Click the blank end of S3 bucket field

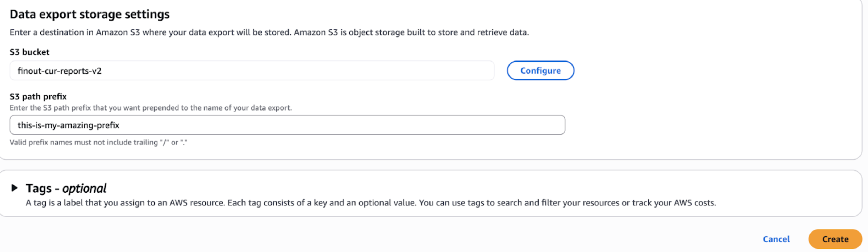click(438, 71)
